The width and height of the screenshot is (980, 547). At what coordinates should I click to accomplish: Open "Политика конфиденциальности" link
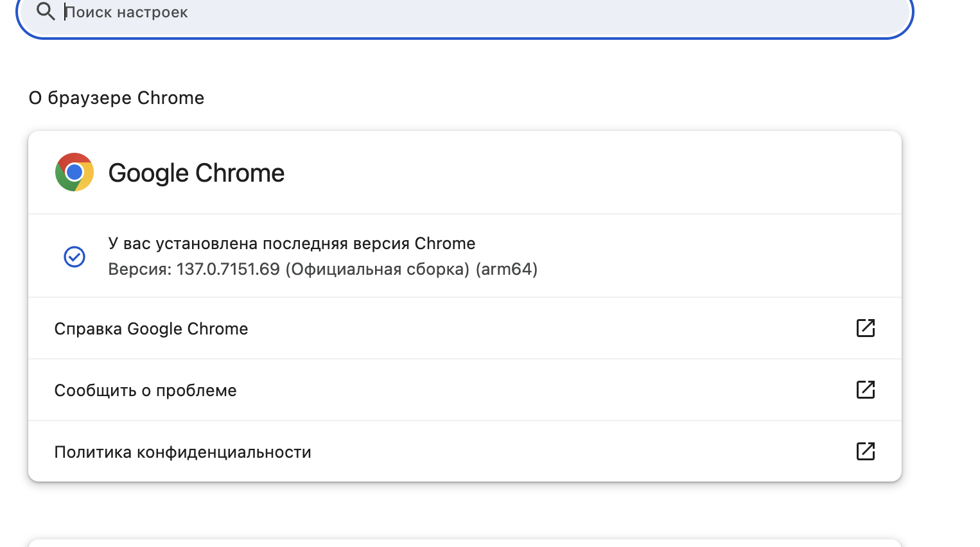465,451
